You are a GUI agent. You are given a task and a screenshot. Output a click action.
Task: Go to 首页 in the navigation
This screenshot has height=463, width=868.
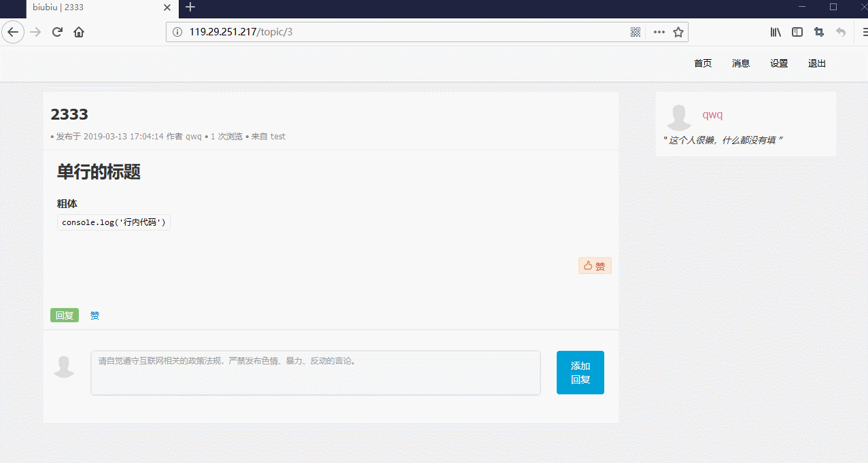click(703, 63)
